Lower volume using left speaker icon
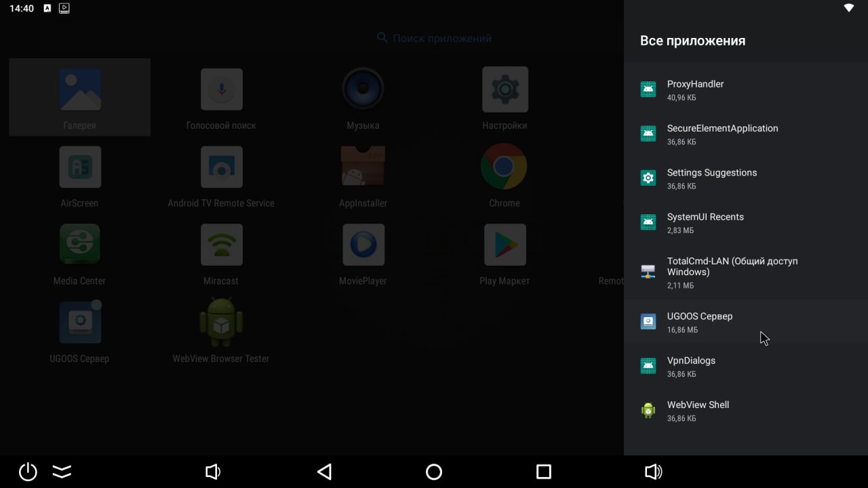Screen dimensions: 868x488 click(x=212, y=472)
